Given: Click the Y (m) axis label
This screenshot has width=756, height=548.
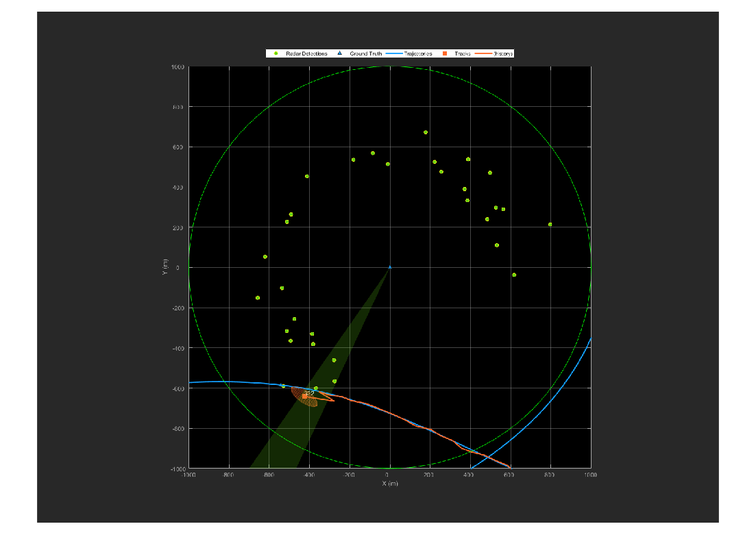Looking at the screenshot, I should tap(167, 267).
